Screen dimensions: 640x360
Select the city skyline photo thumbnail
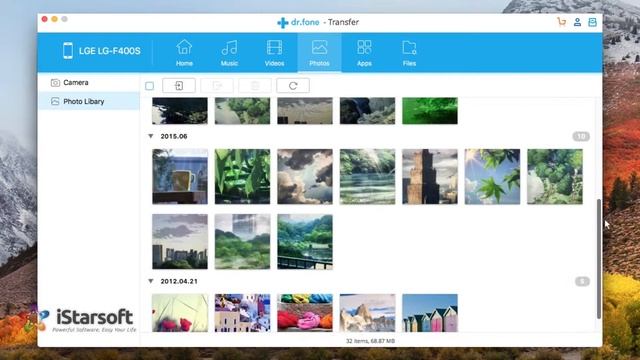(x=180, y=242)
